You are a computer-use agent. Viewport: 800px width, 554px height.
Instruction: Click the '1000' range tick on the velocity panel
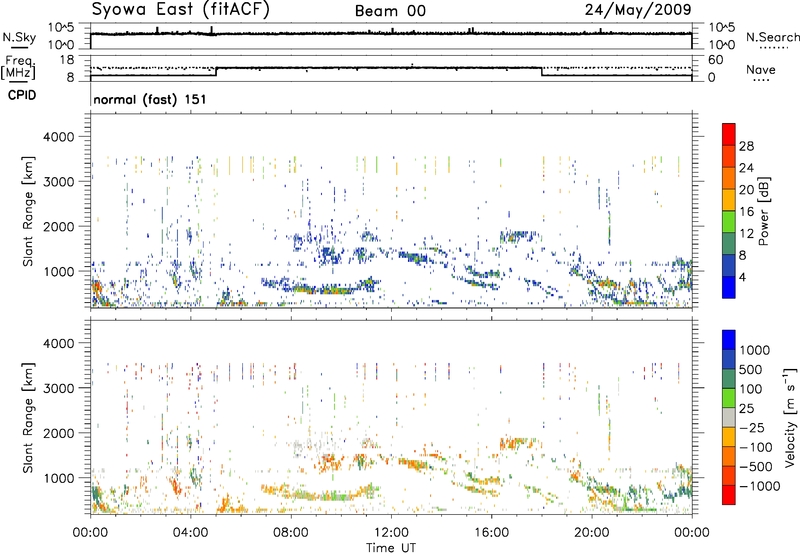58,478
